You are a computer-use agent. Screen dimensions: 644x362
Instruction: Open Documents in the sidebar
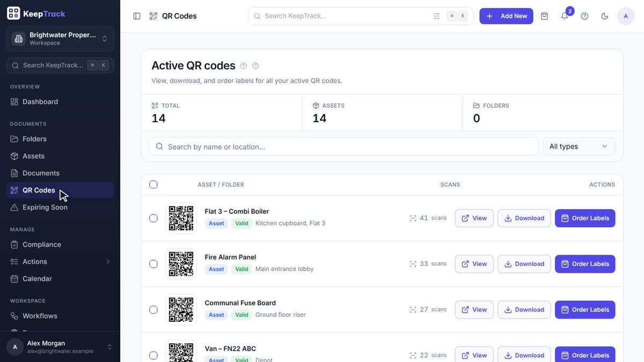point(60,173)
